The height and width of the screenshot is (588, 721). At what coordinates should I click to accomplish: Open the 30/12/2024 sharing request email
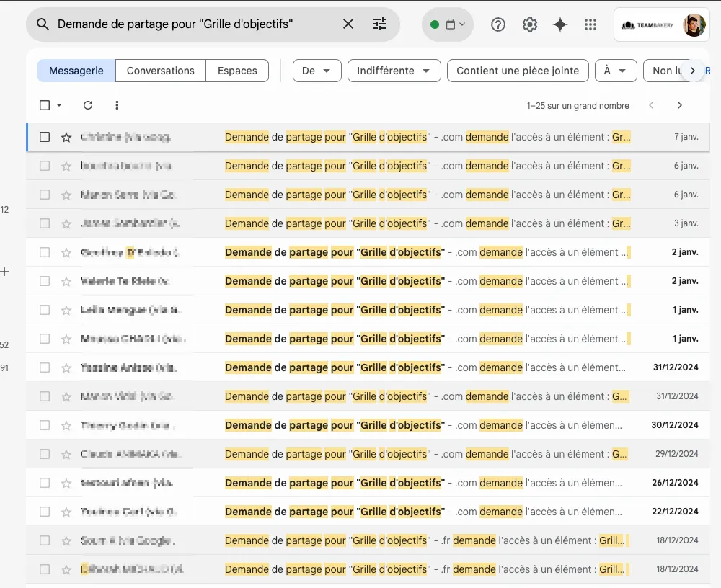click(x=368, y=425)
